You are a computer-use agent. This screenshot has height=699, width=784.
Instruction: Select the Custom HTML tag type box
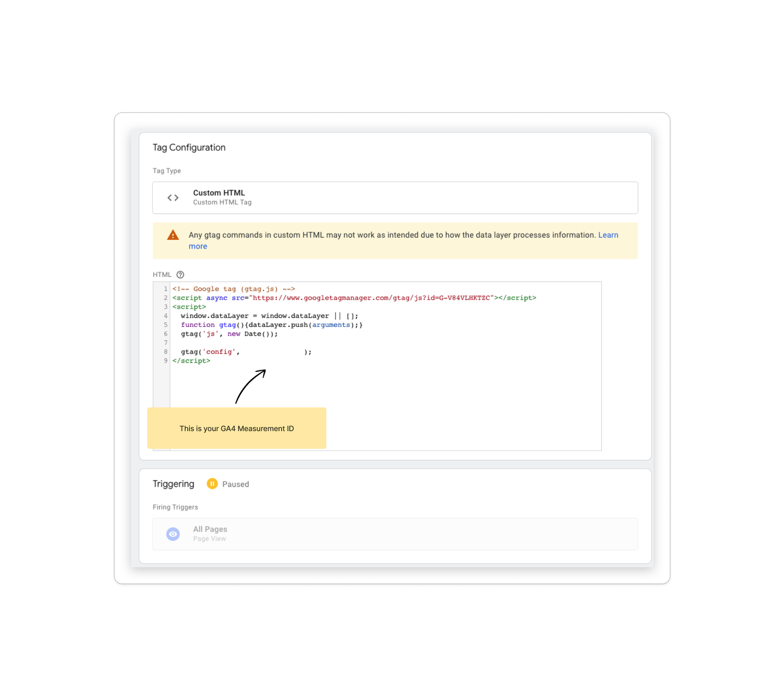(x=395, y=198)
